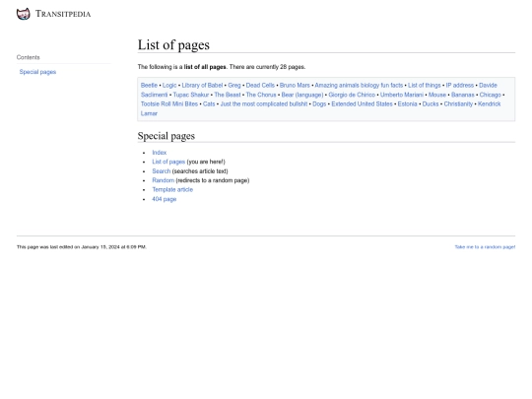Visit the Ducks page
The height and width of the screenshot is (399, 532).
(x=431, y=103)
